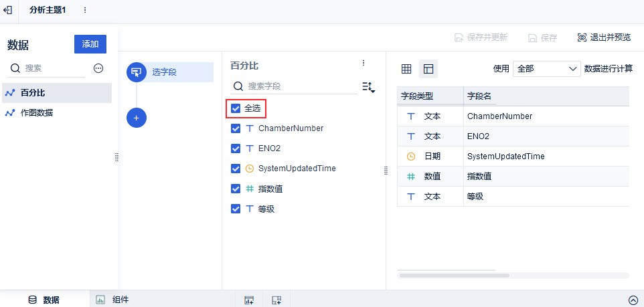The width and height of the screenshot is (644, 307).
Task: Click the circular more options icon beside data search
Action: tap(98, 68)
